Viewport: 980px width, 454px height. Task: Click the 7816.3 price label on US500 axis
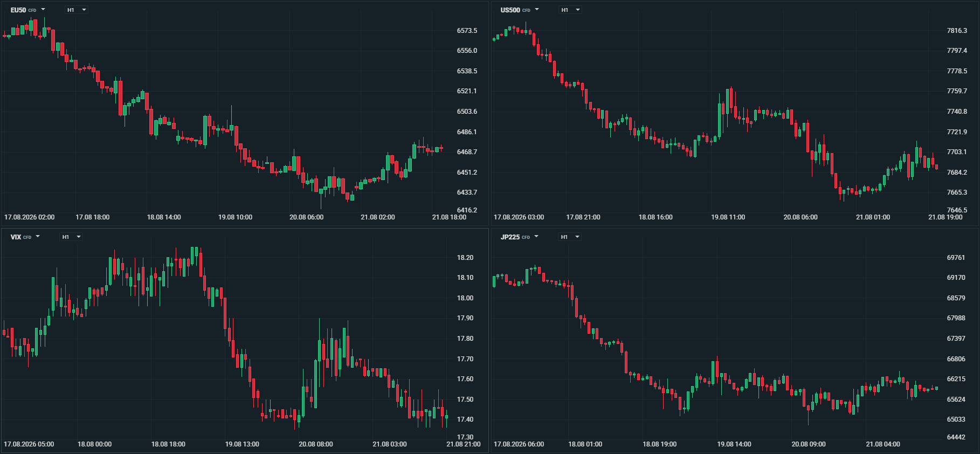point(957,31)
